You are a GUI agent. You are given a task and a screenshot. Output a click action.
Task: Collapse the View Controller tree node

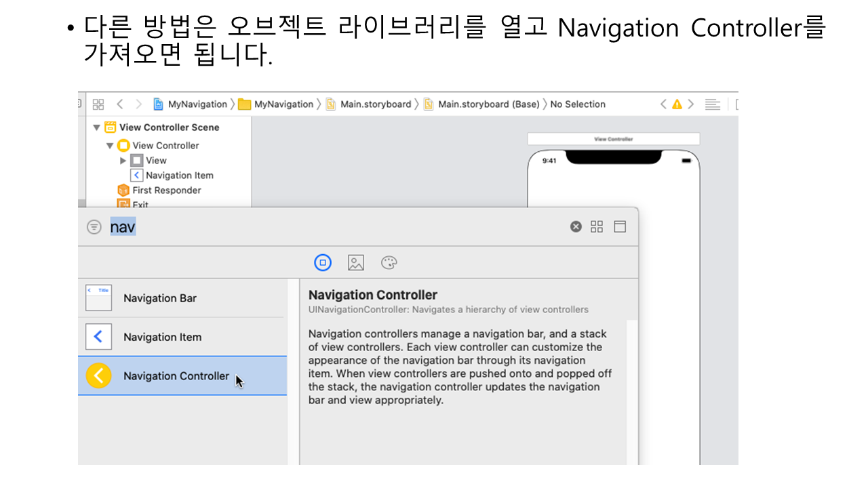click(x=110, y=146)
